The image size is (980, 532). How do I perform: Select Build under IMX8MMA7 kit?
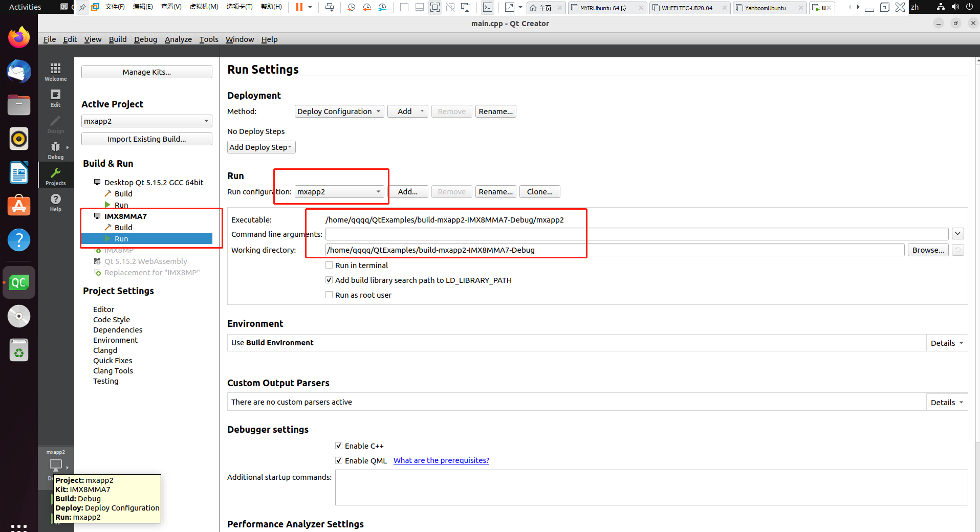tap(123, 228)
